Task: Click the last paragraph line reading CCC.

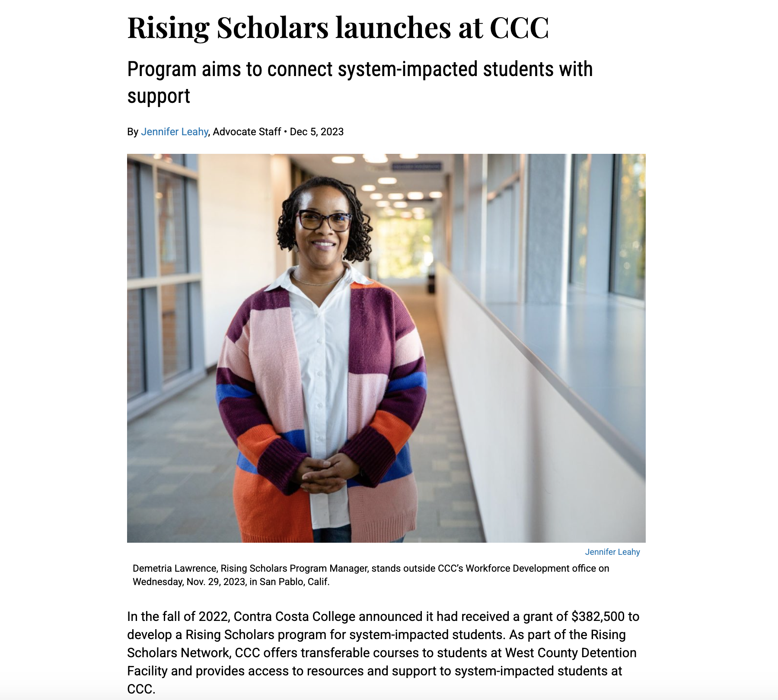Action: pyautogui.click(x=141, y=689)
